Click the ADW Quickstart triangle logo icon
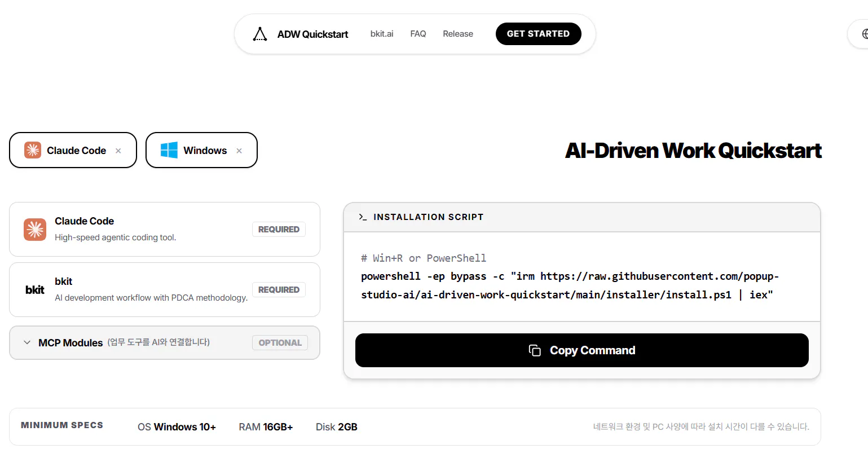 pos(259,34)
